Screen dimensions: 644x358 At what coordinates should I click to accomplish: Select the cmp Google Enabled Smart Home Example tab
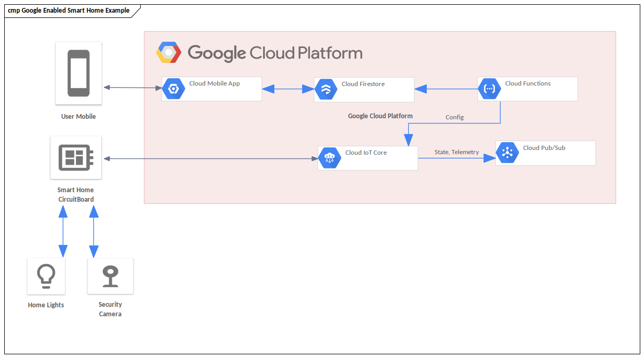coord(68,10)
